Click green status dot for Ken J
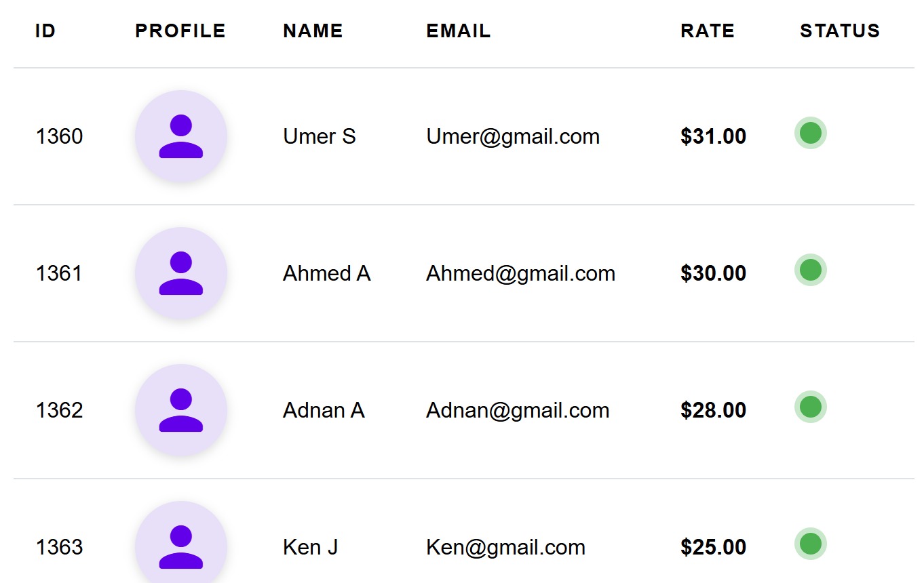 click(x=810, y=544)
